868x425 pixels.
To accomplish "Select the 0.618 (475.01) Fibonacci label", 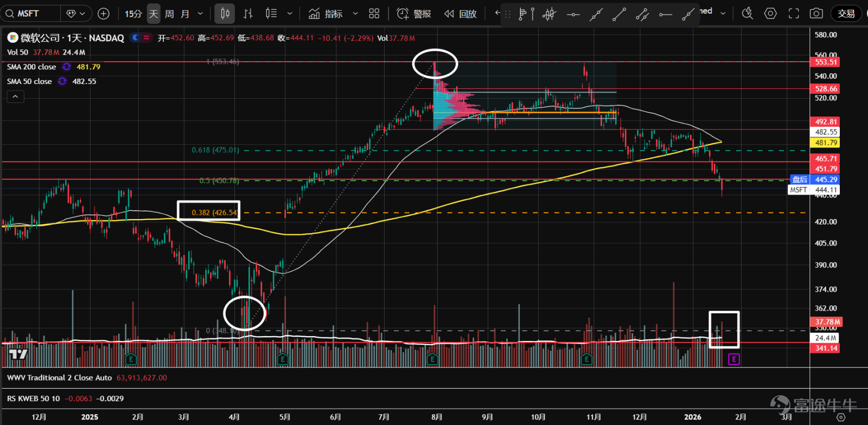I will (215, 150).
